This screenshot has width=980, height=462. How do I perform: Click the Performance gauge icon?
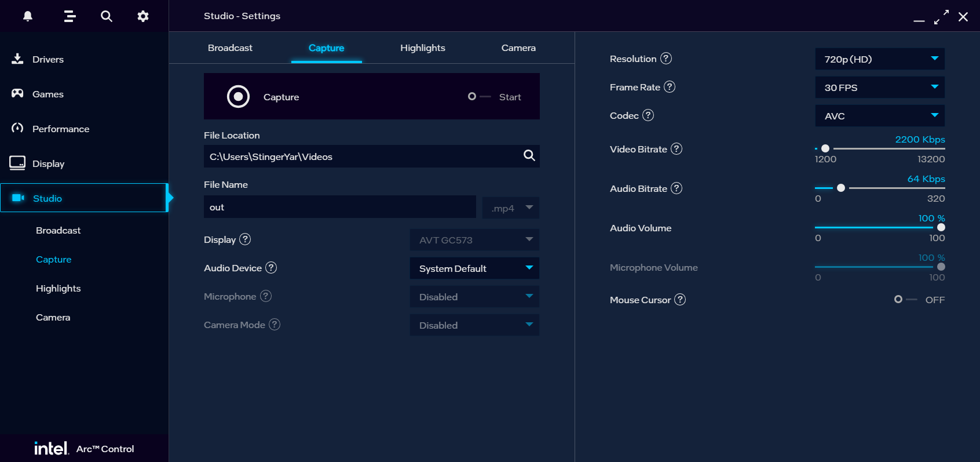[17, 128]
